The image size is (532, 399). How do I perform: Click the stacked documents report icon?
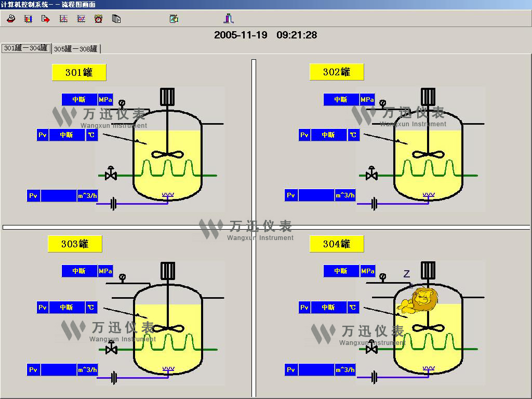tap(116, 19)
